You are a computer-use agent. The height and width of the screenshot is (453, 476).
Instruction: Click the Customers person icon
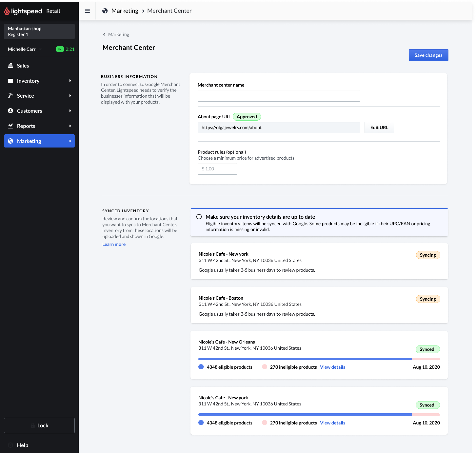[x=10, y=111]
